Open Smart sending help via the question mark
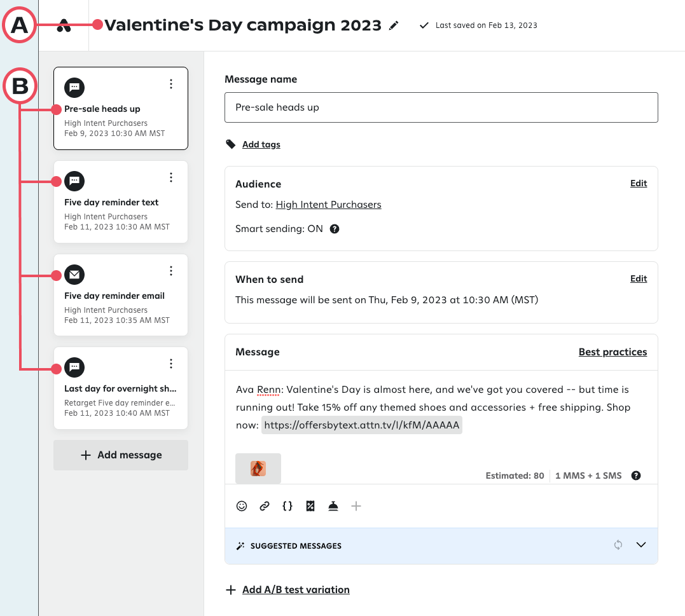 pos(335,229)
